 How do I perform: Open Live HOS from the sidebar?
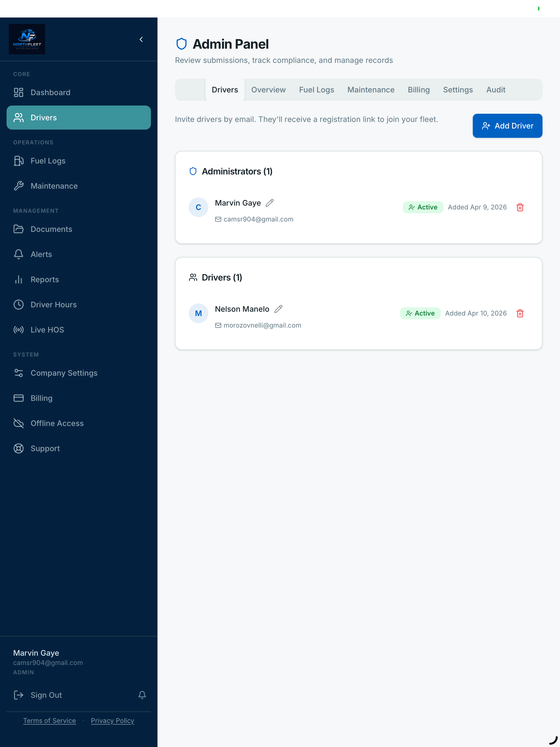pos(79,330)
